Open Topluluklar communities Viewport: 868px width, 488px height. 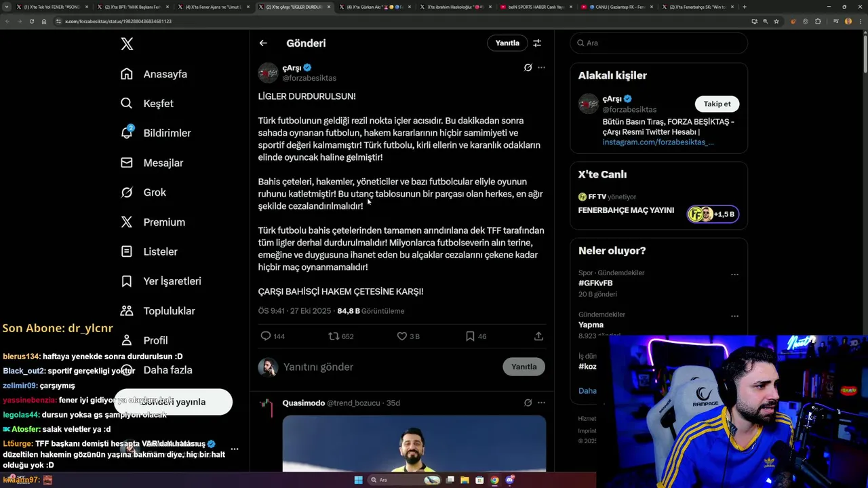pos(157,310)
